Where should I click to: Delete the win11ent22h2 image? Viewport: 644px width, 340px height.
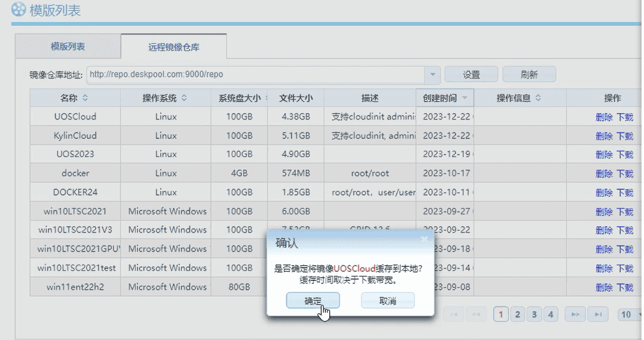pos(604,287)
